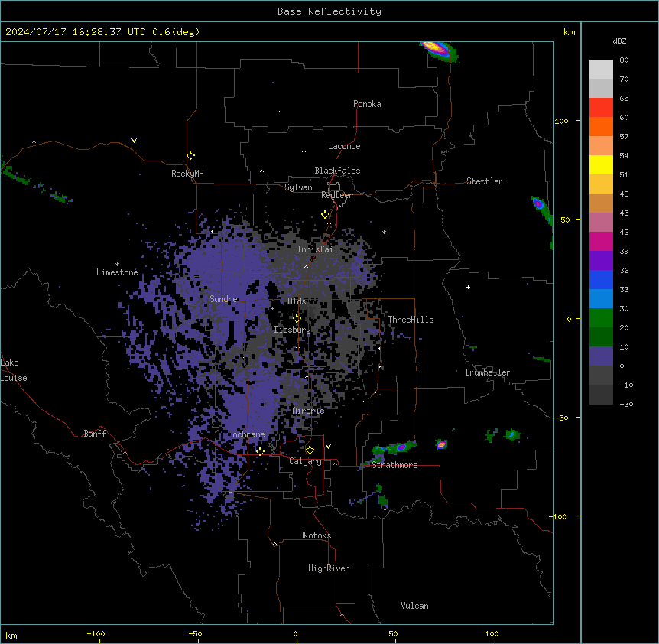The image size is (659, 644).
Task: Select the white asterisk marker east of Innisfail
Action: point(384,232)
